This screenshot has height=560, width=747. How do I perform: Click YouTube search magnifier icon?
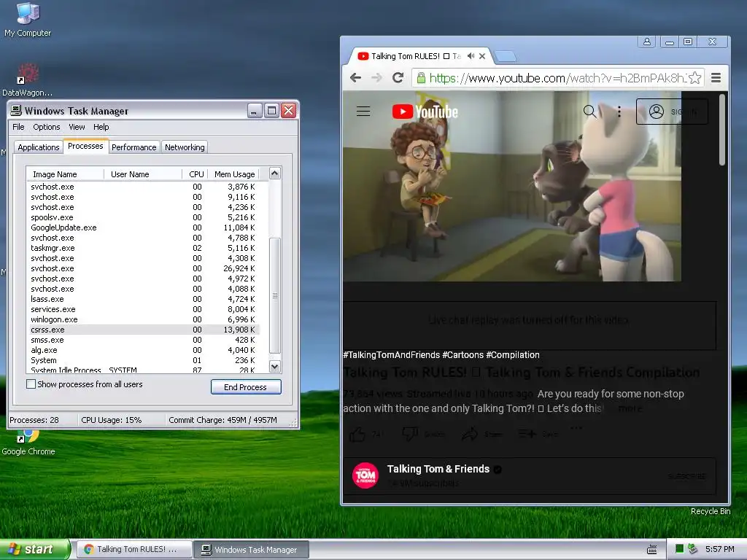pos(589,112)
